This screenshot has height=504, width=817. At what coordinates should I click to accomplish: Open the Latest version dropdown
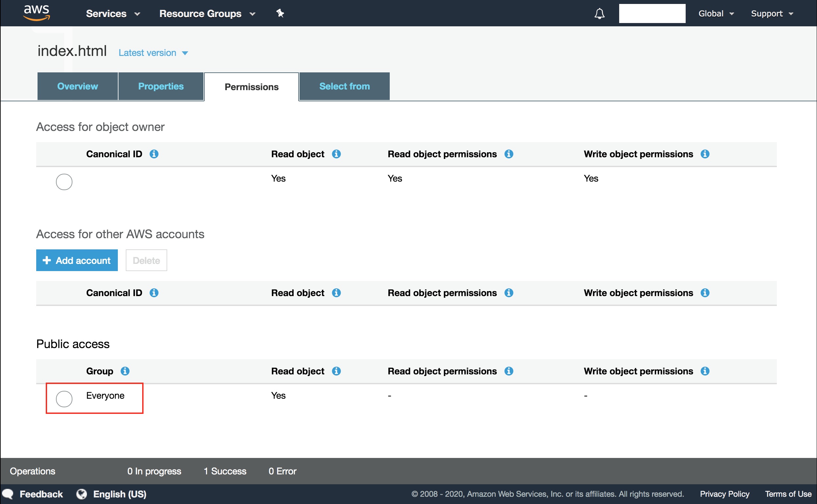pos(153,53)
